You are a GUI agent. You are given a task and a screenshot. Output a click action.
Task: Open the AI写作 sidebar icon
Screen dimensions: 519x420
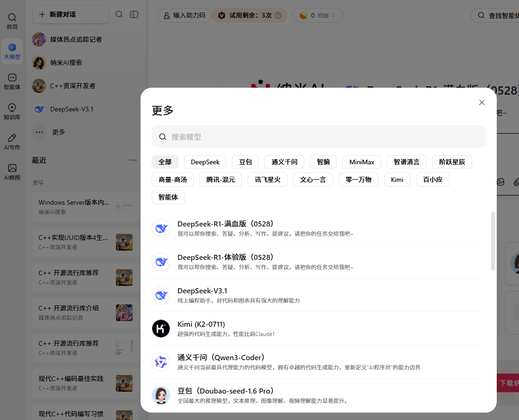click(x=12, y=142)
